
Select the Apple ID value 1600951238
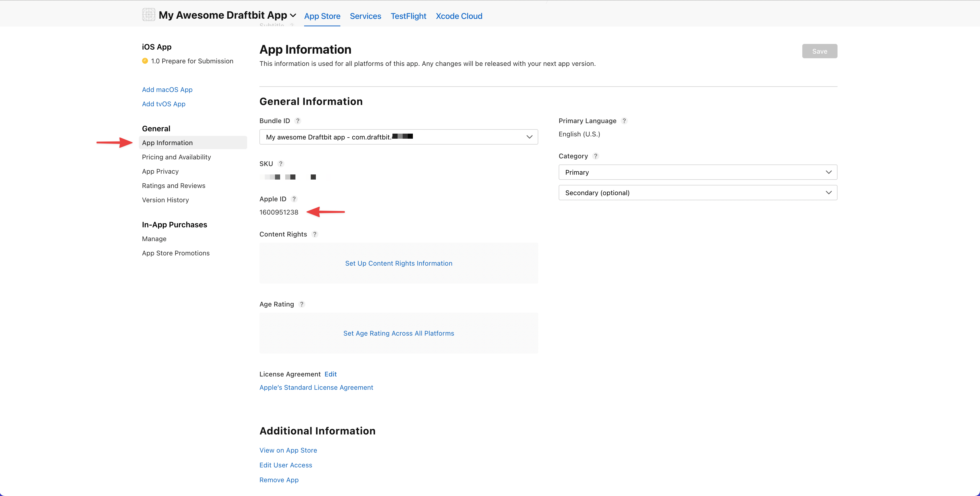tap(279, 212)
